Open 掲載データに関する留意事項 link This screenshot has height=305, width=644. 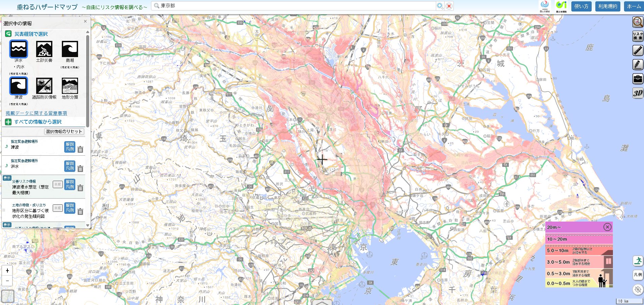point(36,113)
